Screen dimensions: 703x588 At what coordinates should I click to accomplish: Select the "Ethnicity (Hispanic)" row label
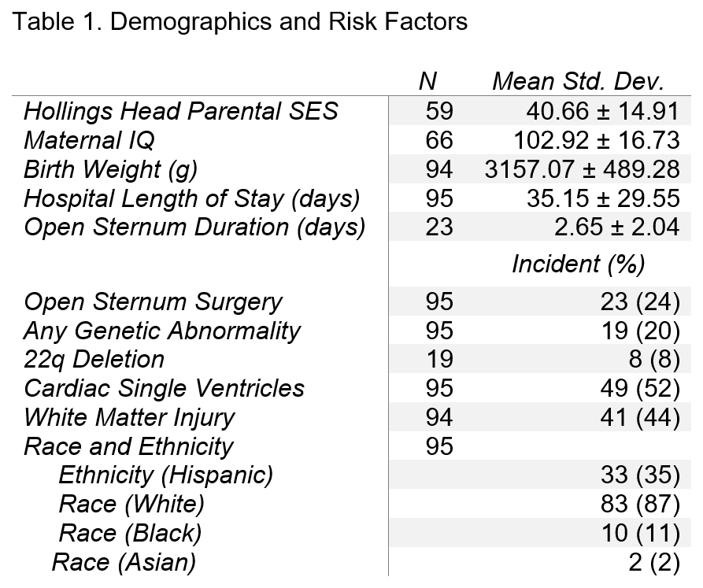[166, 475]
